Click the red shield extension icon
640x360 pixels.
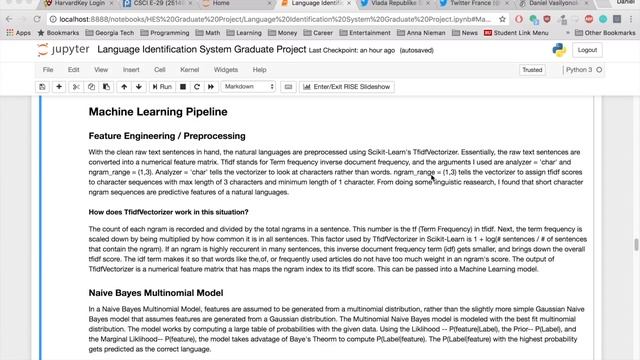(547, 19)
